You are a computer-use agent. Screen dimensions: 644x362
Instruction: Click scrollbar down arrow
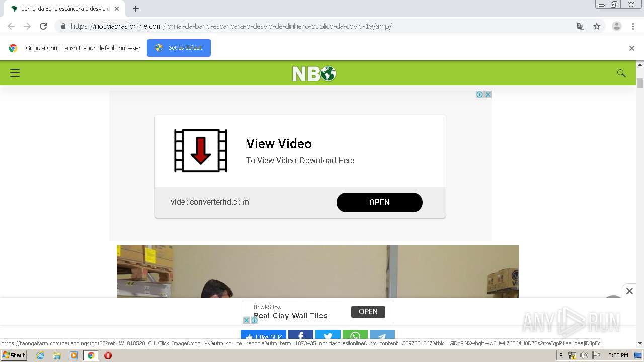pyautogui.click(x=640, y=343)
